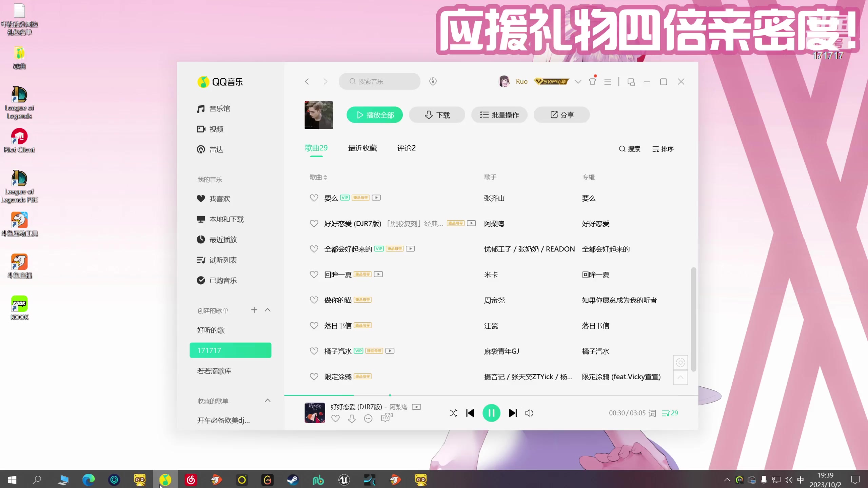Open the 评论2 comments tab
This screenshot has width=868, height=488.
pos(406,148)
